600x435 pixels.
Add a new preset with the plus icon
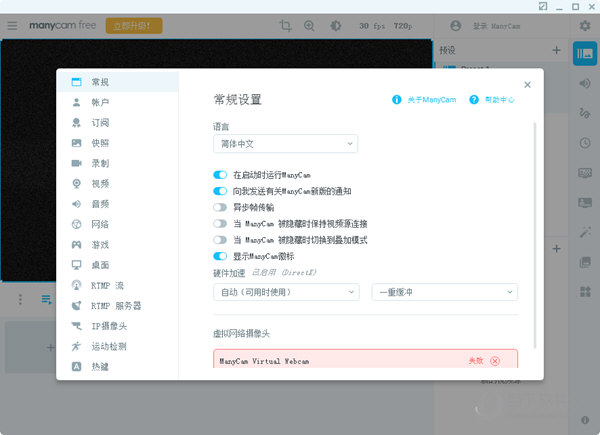click(556, 50)
